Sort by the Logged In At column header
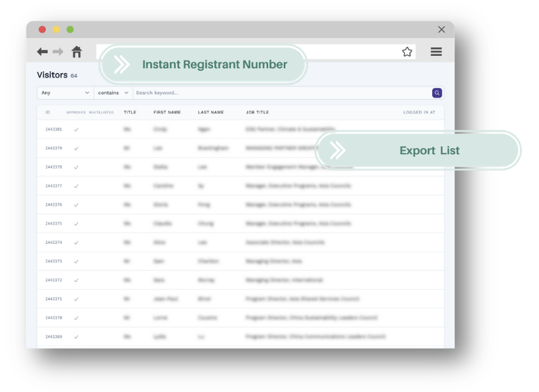The image size is (539, 392). 419,113
